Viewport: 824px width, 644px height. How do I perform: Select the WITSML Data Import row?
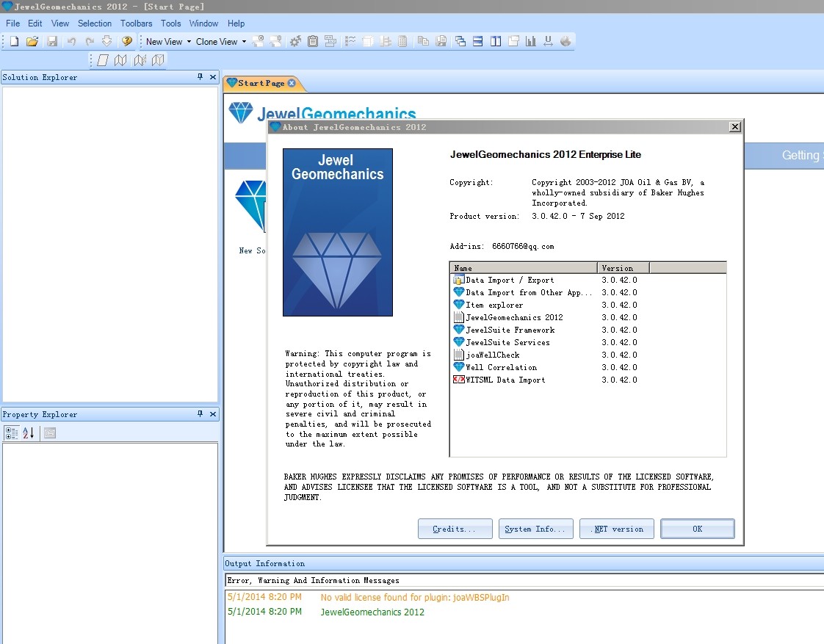pos(588,380)
